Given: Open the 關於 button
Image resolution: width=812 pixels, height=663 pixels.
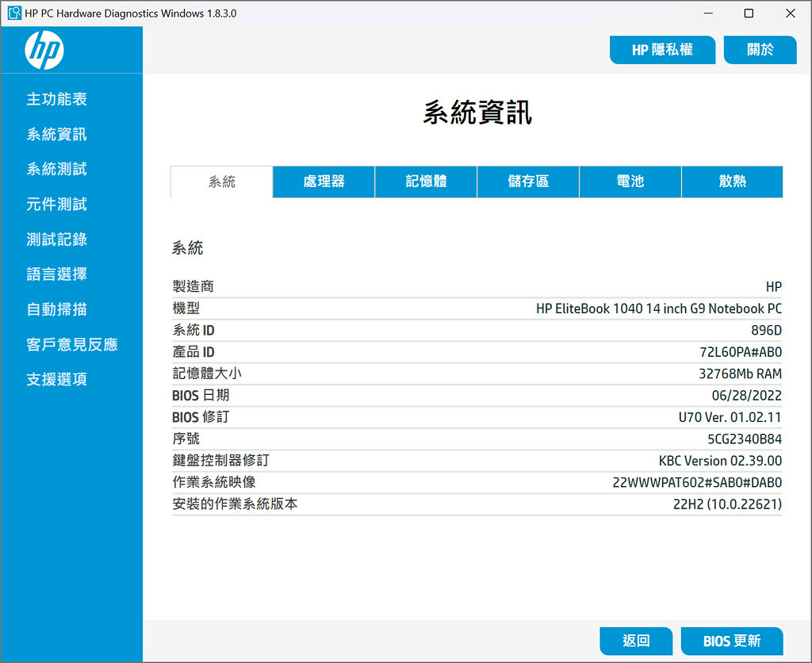Looking at the screenshot, I should (x=760, y=50).
